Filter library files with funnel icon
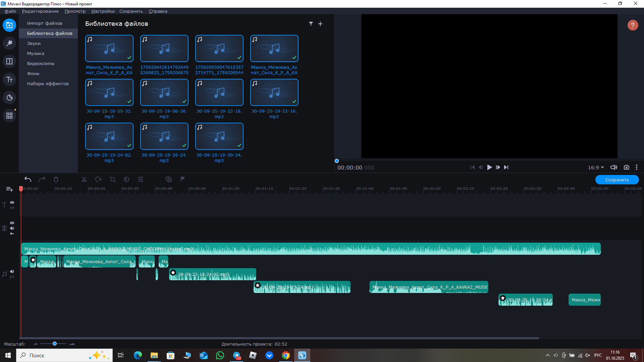The height and width of the screenshot is (362, 644). 311,24
